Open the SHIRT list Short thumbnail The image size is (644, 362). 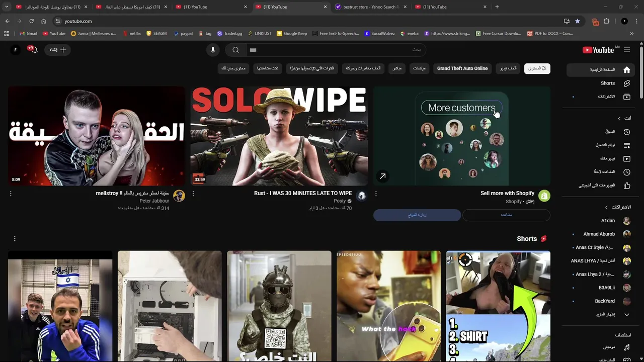498,306
